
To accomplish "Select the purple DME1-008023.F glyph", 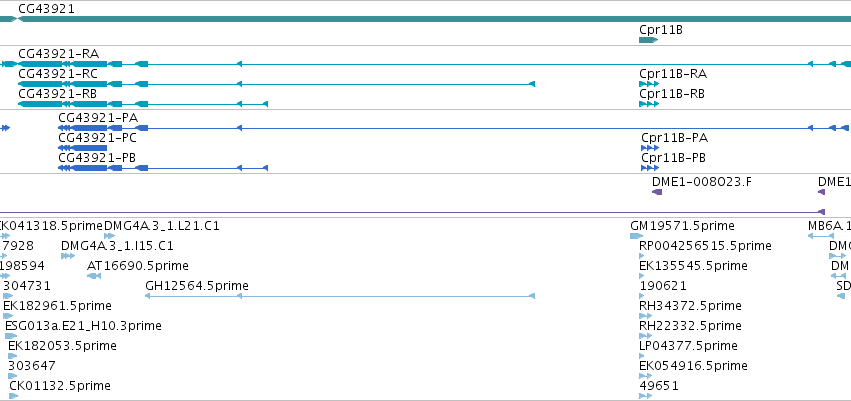I will click(657, 192).
